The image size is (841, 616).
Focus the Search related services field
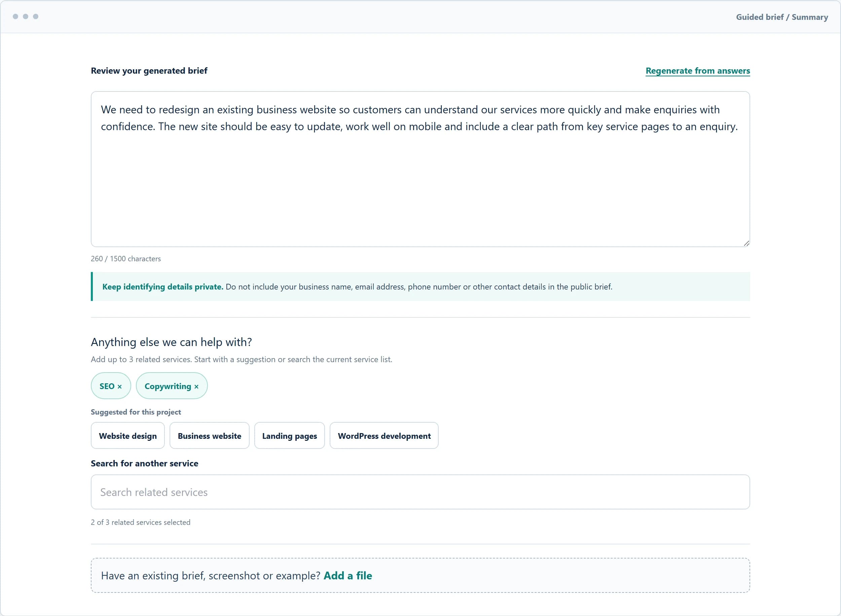point(420,492)
